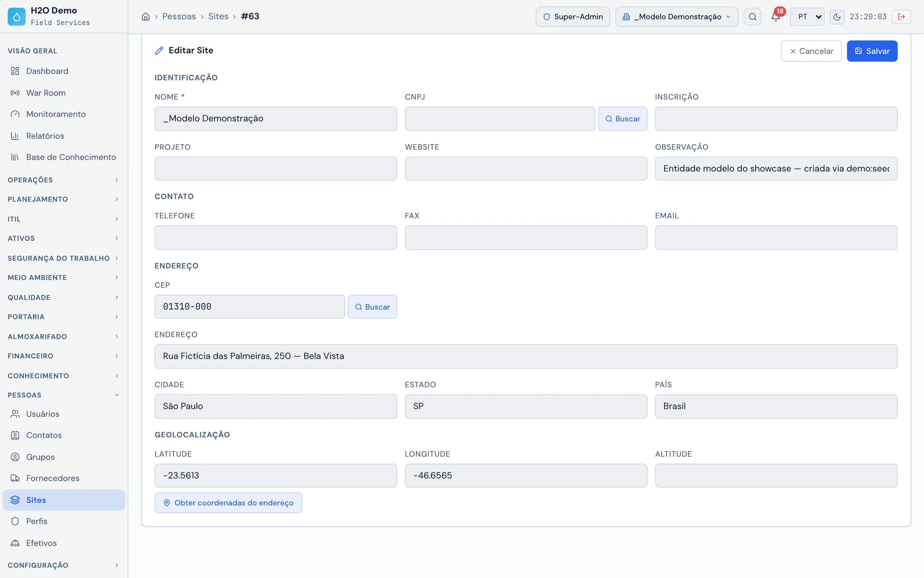Expand the Financeiro section
Screen dimensions: 924x578
64,356
